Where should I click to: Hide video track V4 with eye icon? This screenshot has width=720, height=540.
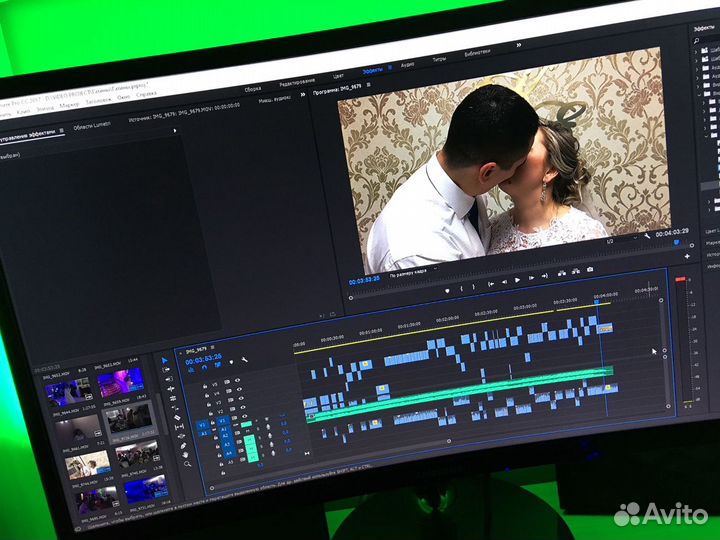click(239, 389)
